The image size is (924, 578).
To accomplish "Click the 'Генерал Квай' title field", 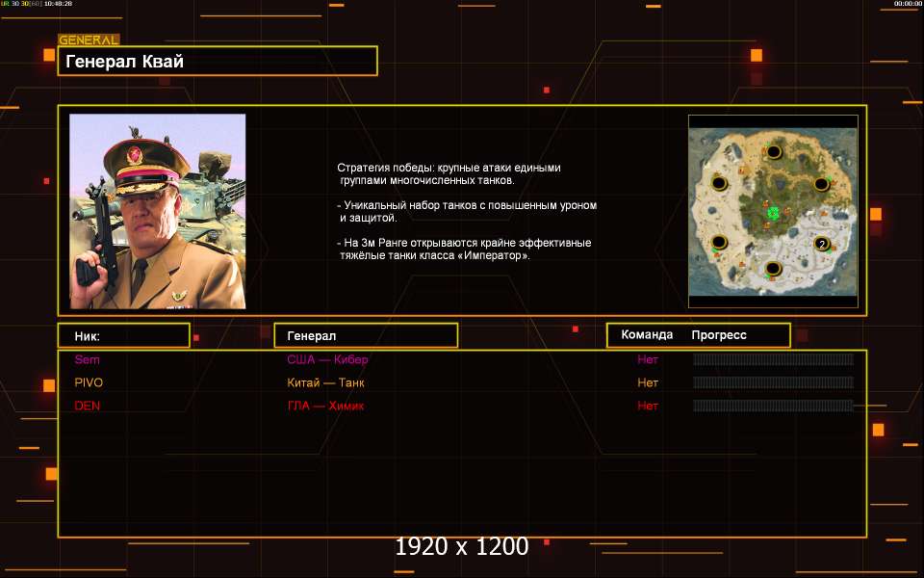I will (218, 61).
